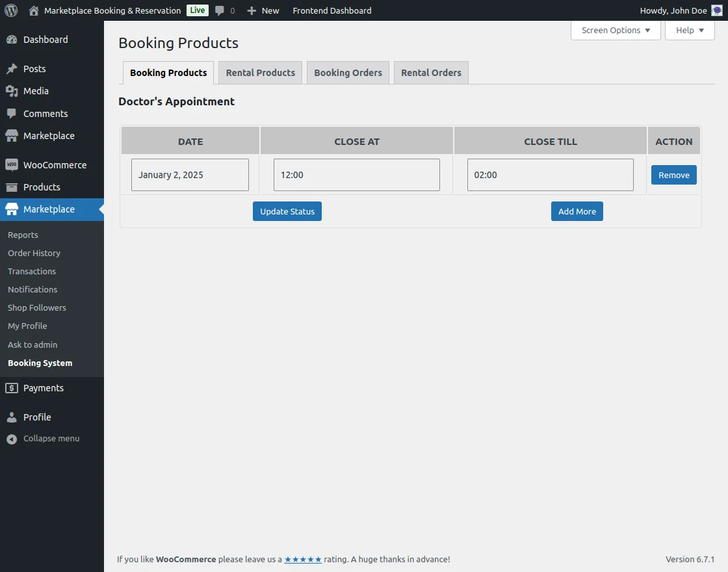Image resolution: width=728 pixels, height=572 pixels.
Task: Click the Add More button
Action: (x=577, y=211)
